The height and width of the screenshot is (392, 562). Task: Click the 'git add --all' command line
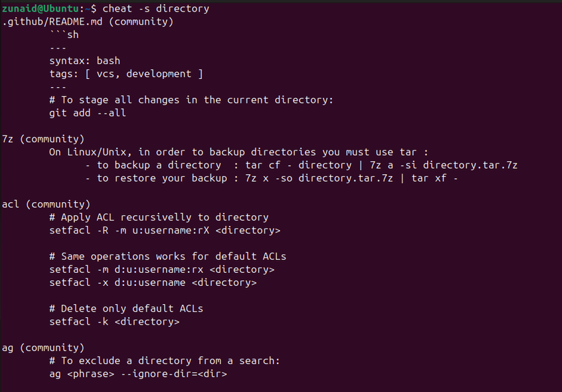(x=87, y=113)
